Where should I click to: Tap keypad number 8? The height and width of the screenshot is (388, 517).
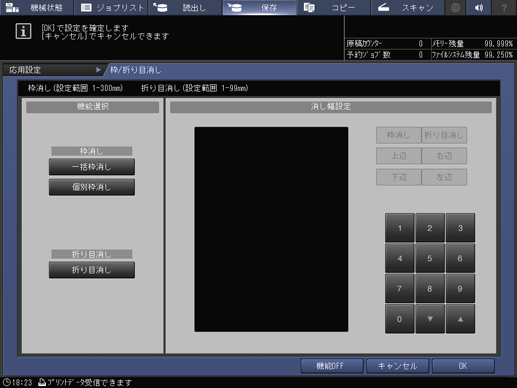point(430,289)
